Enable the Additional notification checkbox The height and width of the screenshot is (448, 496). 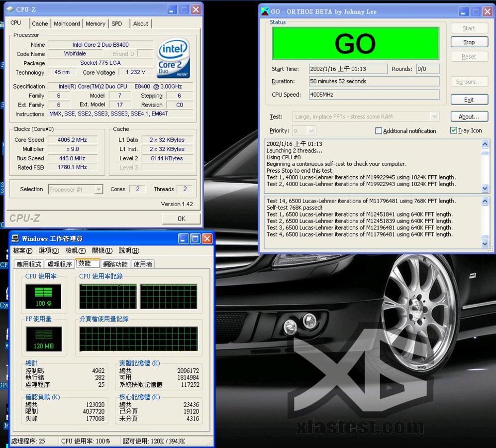pyautogui.click(x=378, y=131)
